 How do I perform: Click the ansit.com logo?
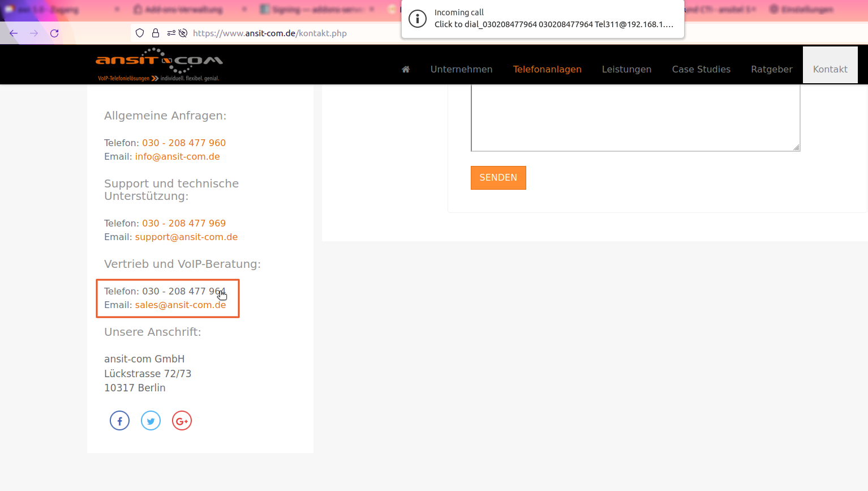pos(159,63)
